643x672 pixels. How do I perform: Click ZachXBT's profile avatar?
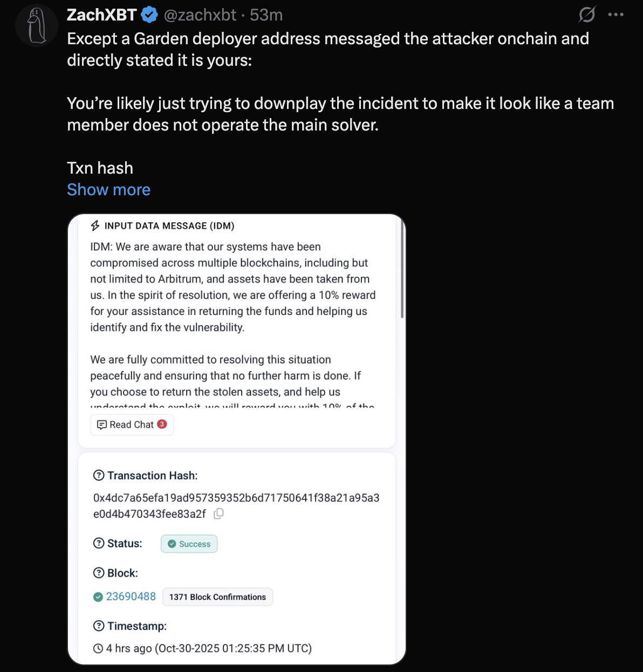pos(36,25)
